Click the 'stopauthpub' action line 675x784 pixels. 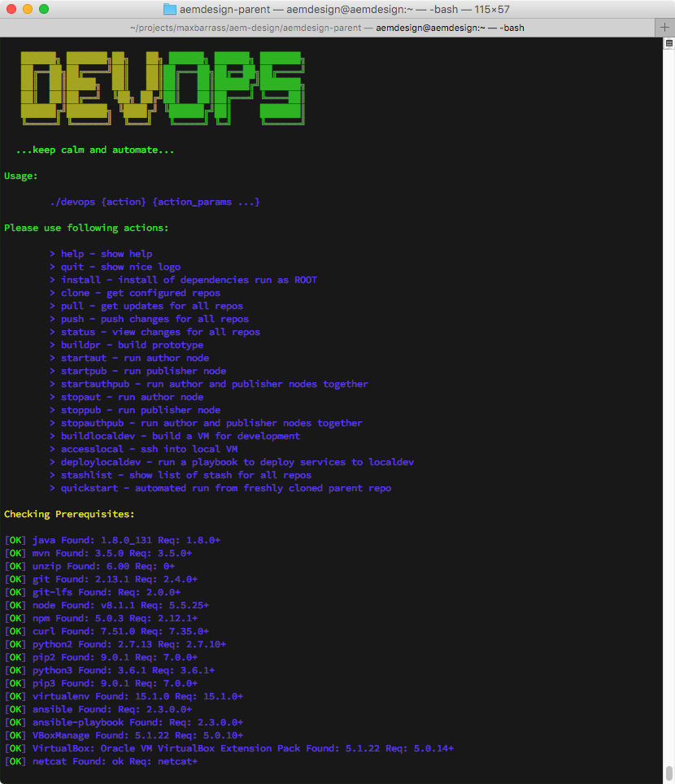point(207,423)
